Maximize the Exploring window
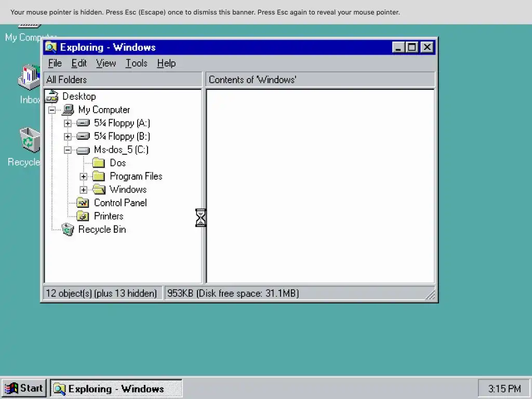This screenshot has width=532, height=399. coord(411,47)
